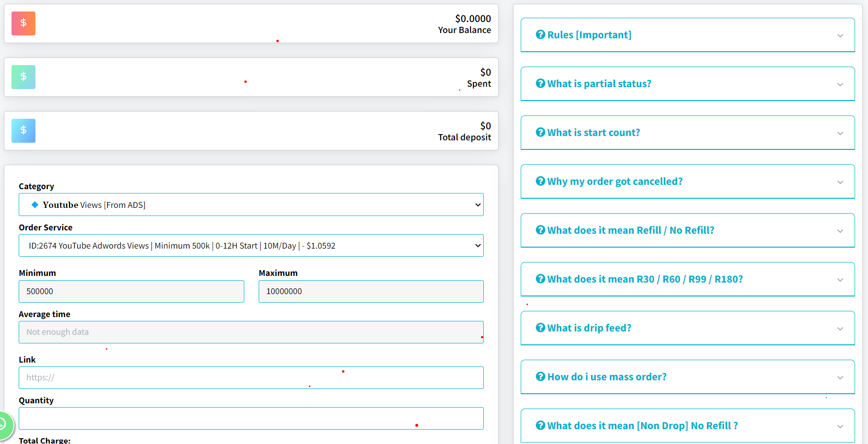Screen dimensions: 868x444
Task: Expand chevron for What does it mean R30 / R60
Action: click(840, 280)
